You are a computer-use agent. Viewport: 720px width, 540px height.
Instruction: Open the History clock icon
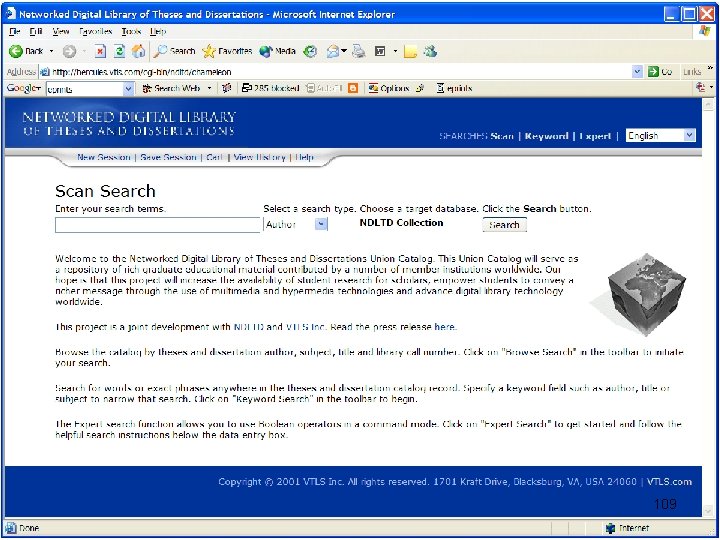click(311, 51)
